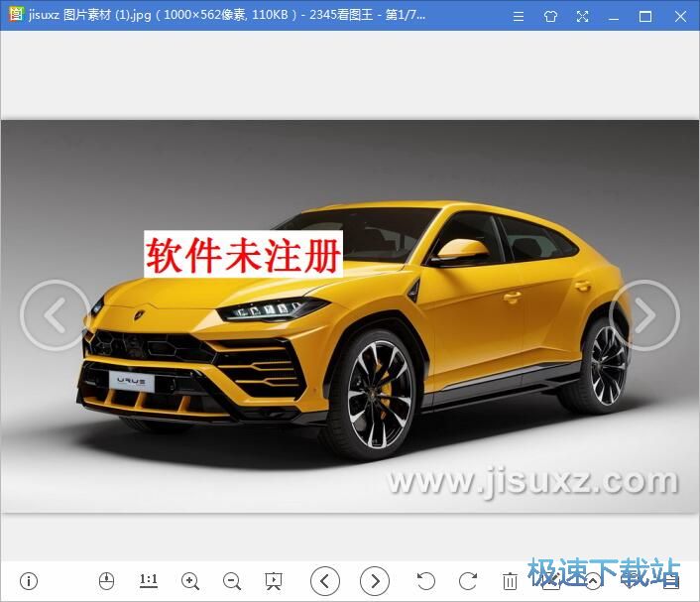This screenshot has height=602, width=700.
Task: Open the image info panel icon
Action: click(x=29, y=581)
